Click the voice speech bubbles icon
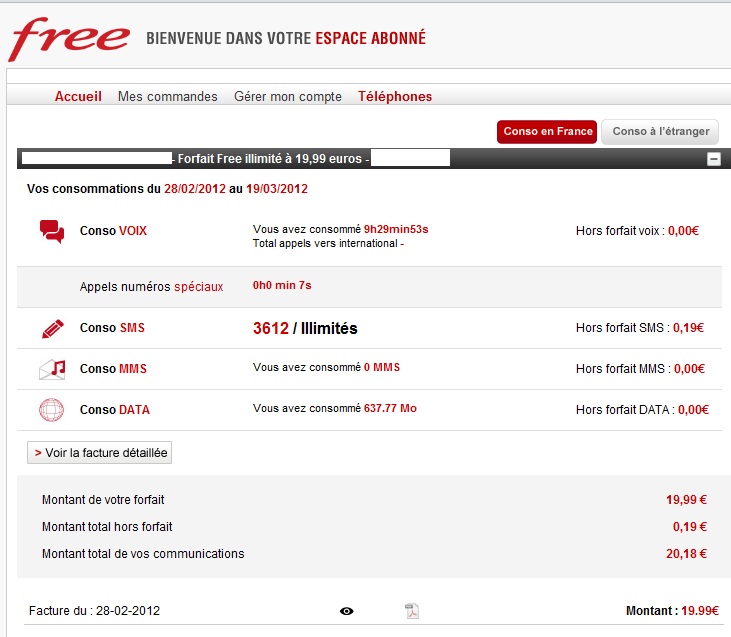731x637 pixels. (x=52, y=231)
